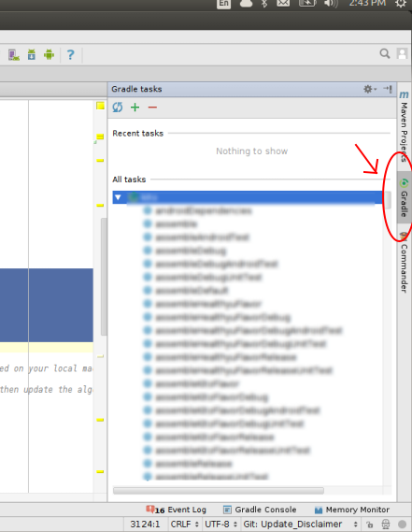Open Gradle tasks settings gear menu
The image size is (412, 532).
point(370,89)
